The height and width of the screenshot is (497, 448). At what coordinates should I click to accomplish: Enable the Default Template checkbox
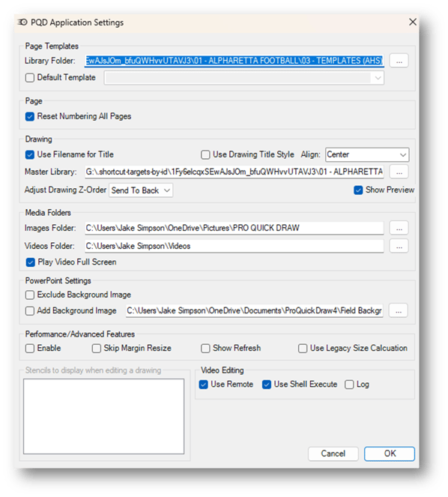[x=30, y=78]
